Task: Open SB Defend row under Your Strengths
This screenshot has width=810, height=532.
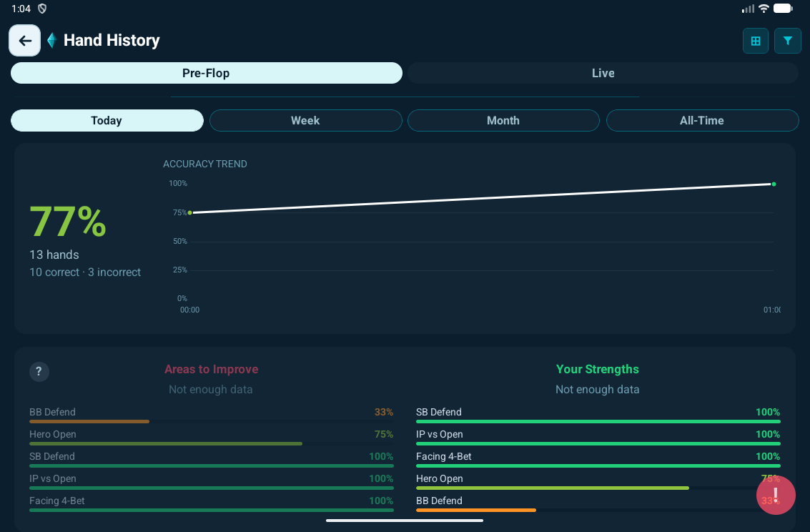Action: [x=598, y=415]
